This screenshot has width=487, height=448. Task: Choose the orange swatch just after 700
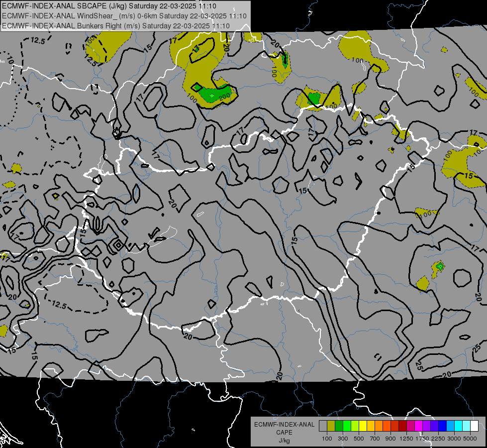[379, 426]
